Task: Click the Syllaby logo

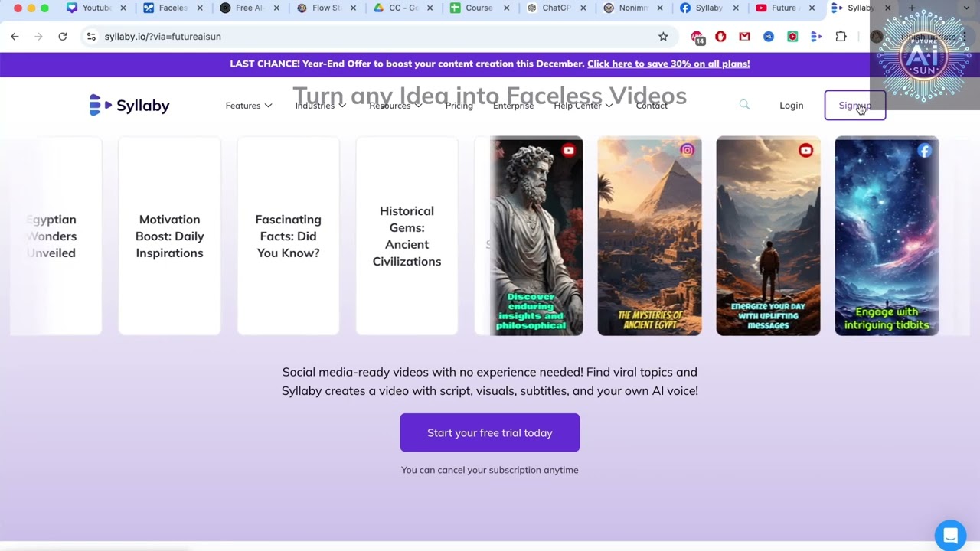Action: (x=129, y=105)
